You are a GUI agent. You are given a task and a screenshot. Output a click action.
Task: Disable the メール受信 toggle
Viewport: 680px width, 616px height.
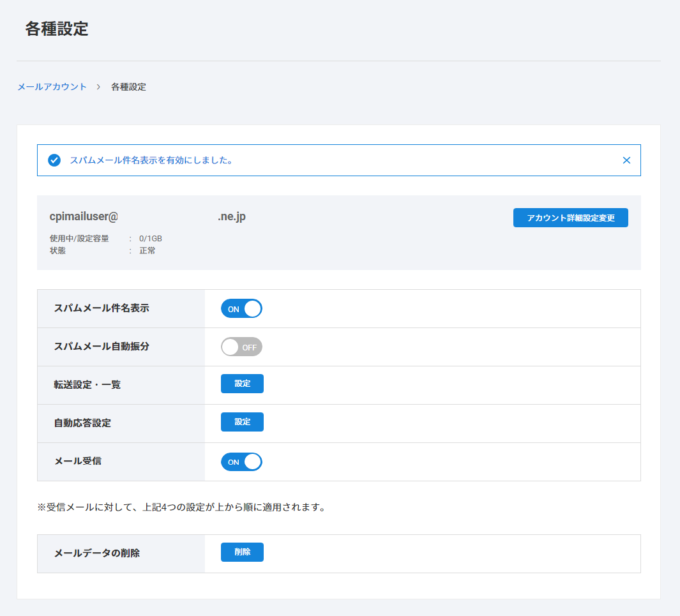(x=241, y=462)
